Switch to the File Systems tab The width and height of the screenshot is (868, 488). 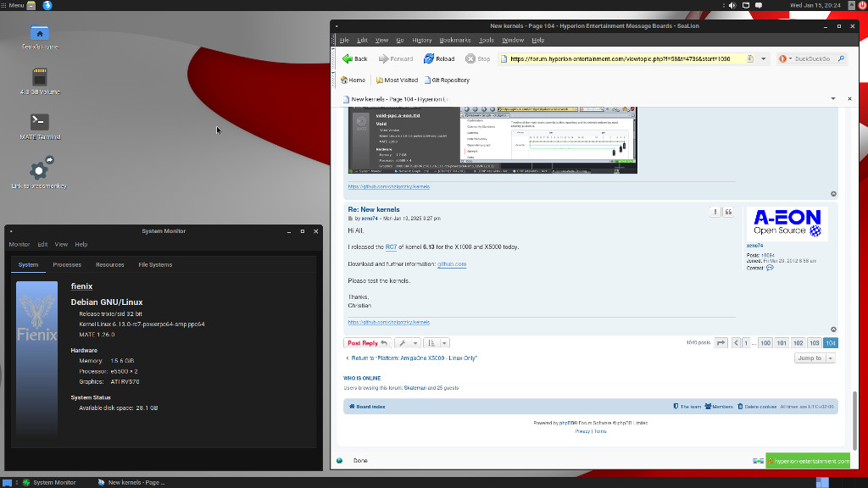tap(155, 265)
